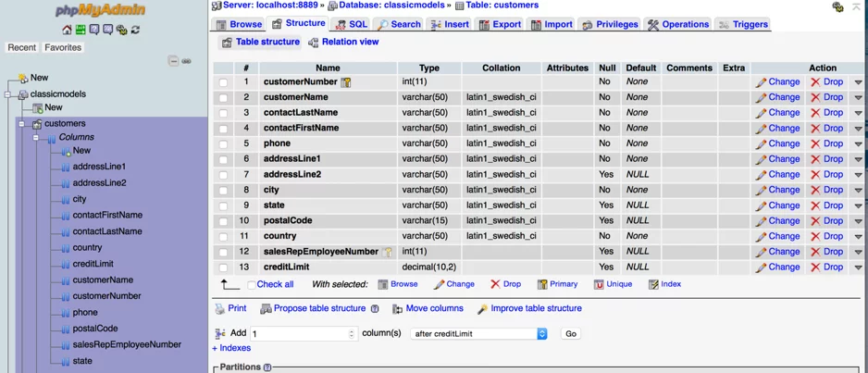Open the 'after creditLimit' position dropdown
Image resolution: width=868 pixels, height=373 pixels.
[478, 334]
